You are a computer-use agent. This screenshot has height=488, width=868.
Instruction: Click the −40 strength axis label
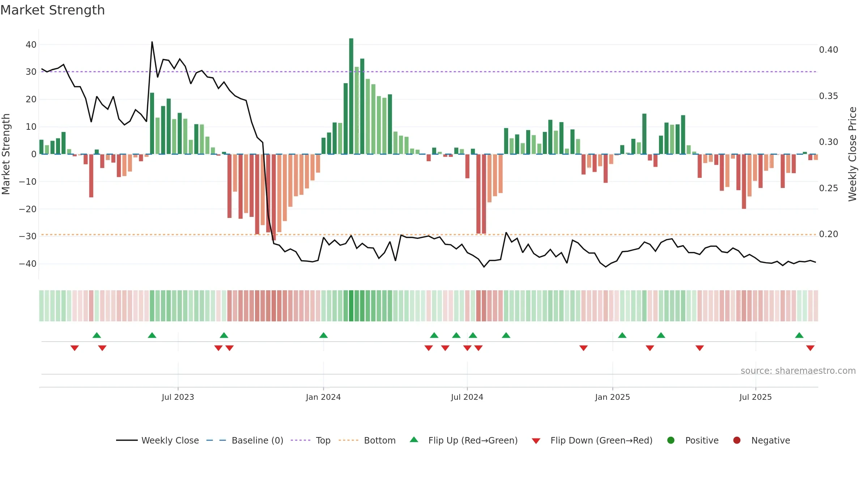(x=28, y=264)
